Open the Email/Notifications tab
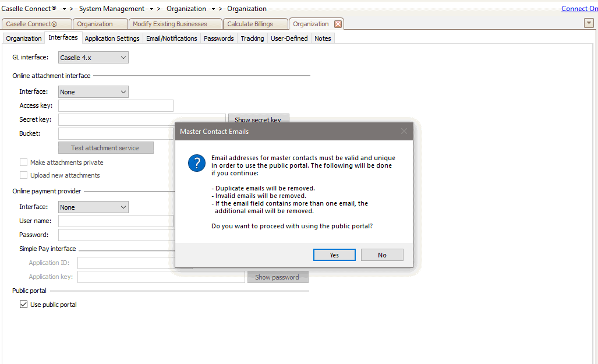598x364 pixels. pos(172,38)
